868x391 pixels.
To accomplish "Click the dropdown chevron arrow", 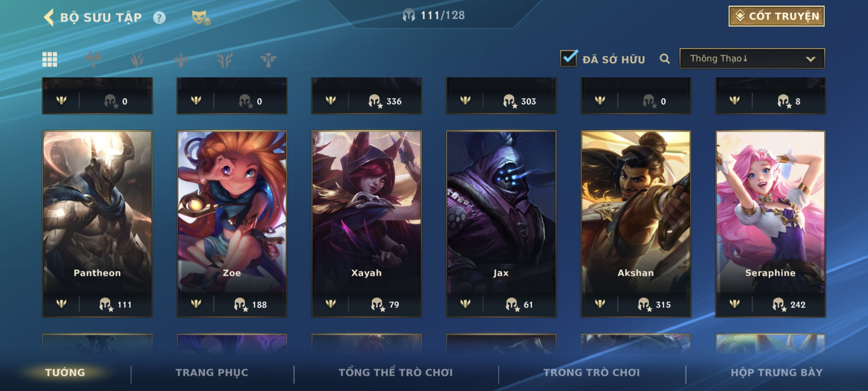I will [x=810, y=59].
